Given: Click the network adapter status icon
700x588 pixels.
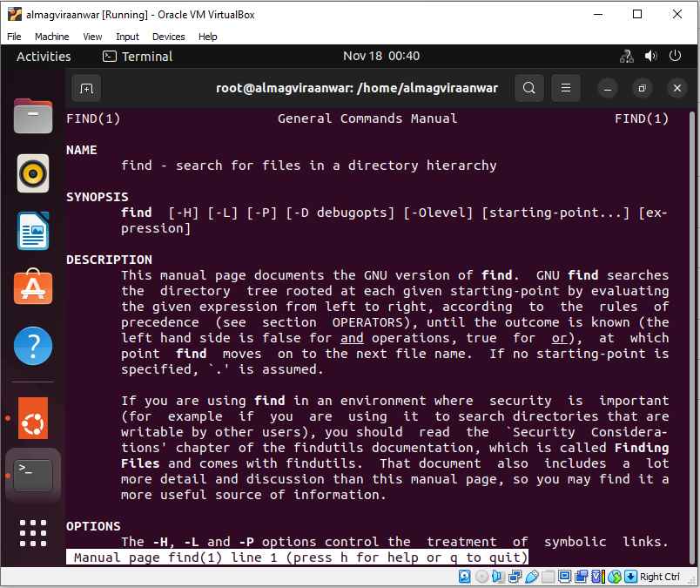Looking at the screenshot, I should coord(515,577).
